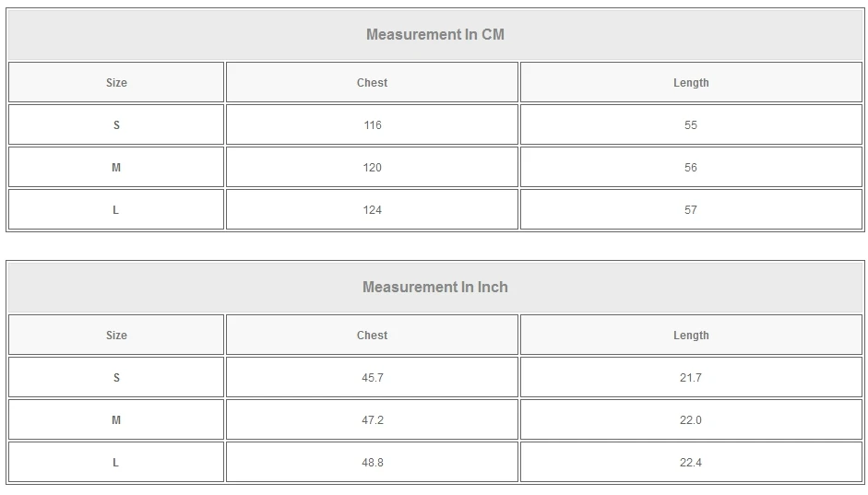The width and height of the screenshot is (868, 495).
Task: Select the Length header in the Inch table
Action: [691, 336]
